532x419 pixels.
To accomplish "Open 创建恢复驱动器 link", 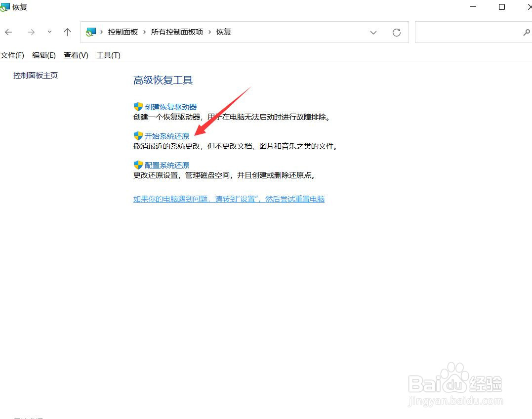I will pyautogui.click(x=170, y=107).
